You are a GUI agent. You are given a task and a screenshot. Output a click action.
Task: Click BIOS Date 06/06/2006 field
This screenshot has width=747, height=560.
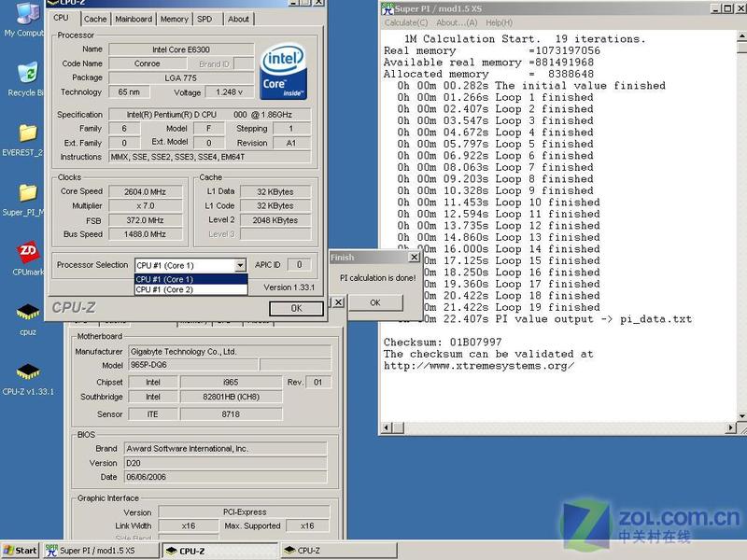tap(225, 477)
